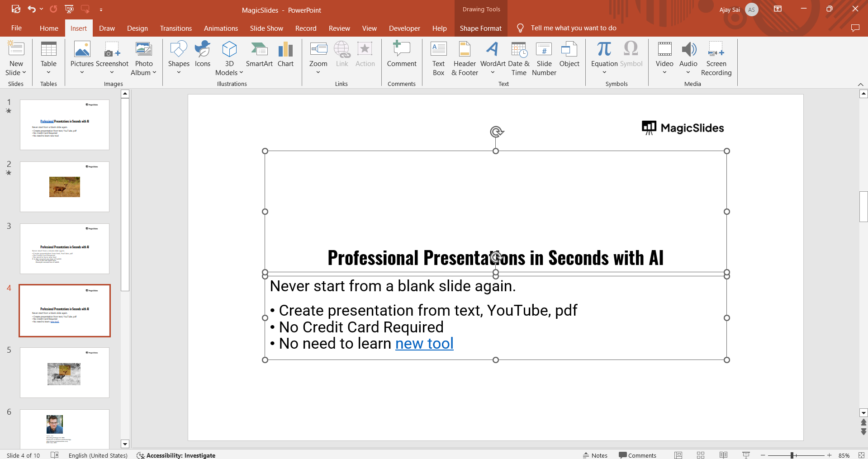Insert a Text Box
Screen dimensions: 868x459
click(438, 58)
